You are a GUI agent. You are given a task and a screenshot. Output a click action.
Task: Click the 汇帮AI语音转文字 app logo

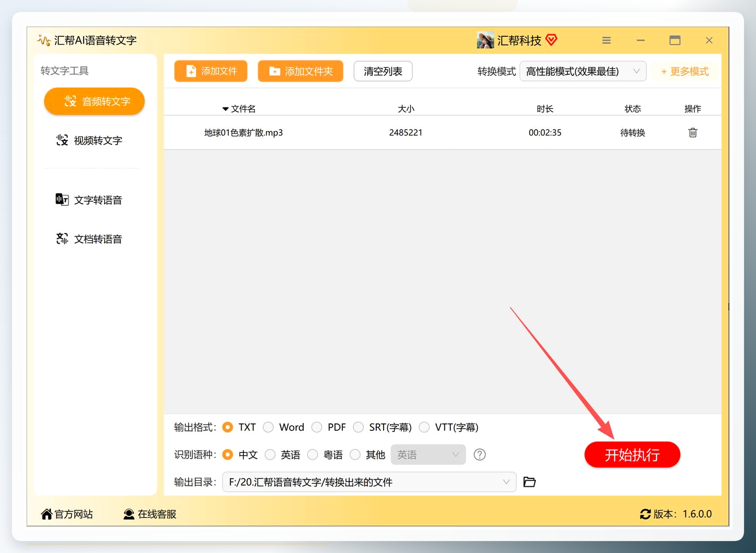pyautogui.click(x=44, y=40)
